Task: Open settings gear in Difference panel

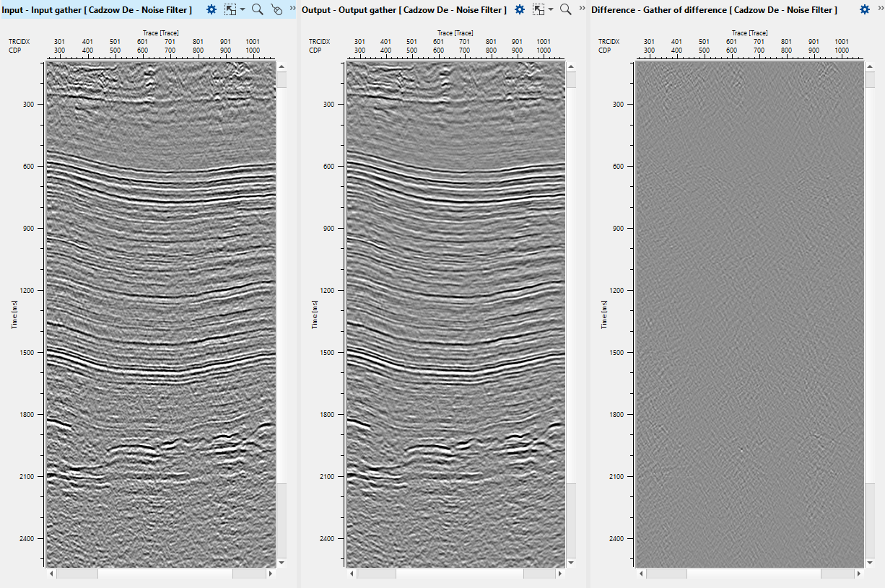Action: coord(865,9)
